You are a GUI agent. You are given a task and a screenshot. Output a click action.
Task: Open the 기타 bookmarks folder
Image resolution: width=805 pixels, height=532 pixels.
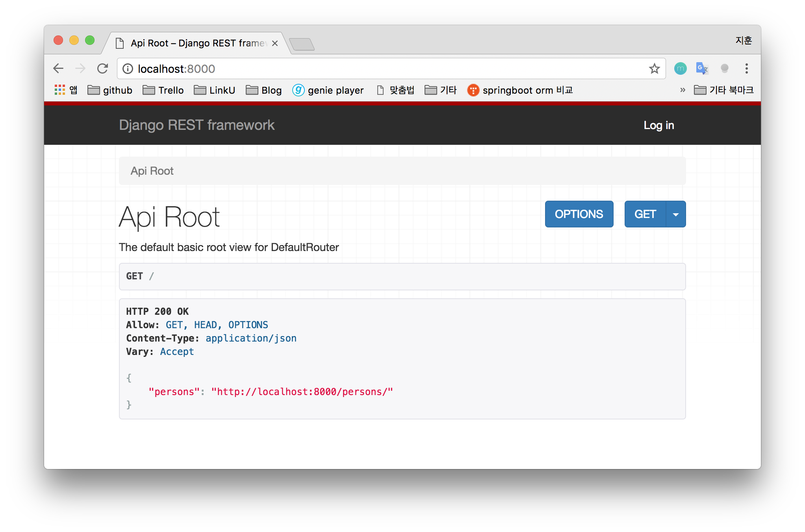440,90
